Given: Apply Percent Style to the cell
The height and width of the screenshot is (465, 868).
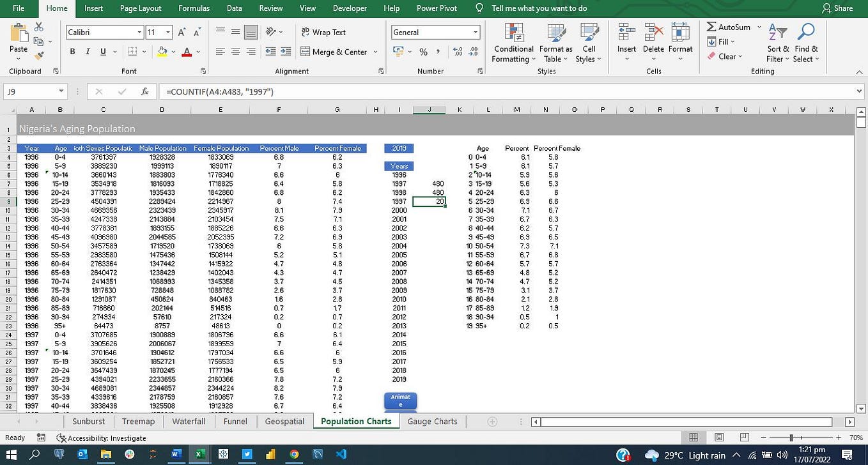Looking at the screenshot, I should click(423, 52).
